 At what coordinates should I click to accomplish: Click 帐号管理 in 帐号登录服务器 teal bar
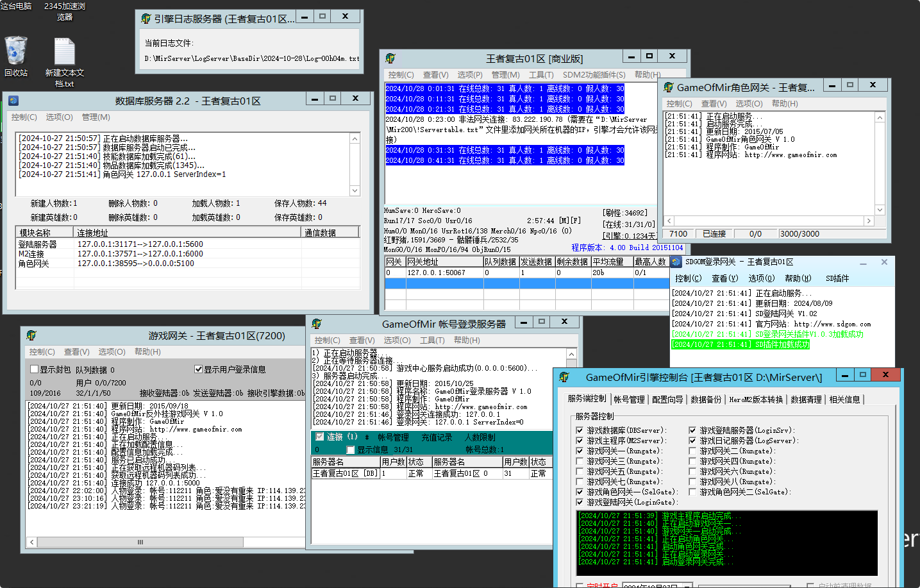click(x=393, y=437)
